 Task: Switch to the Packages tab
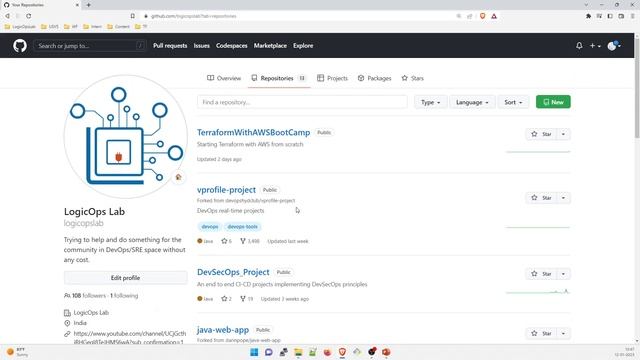[x=374, y=78]
